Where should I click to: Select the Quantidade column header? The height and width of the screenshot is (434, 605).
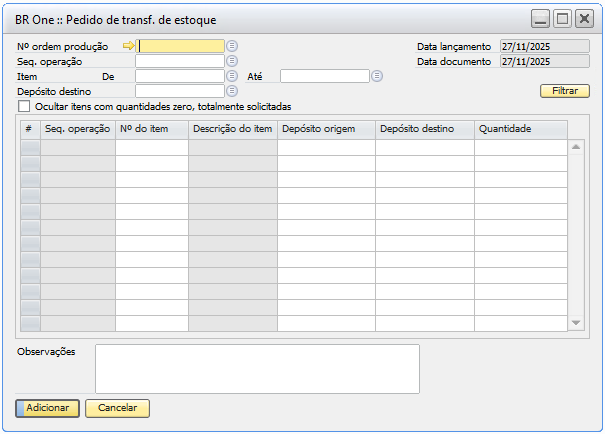click(x=520, y=129)
